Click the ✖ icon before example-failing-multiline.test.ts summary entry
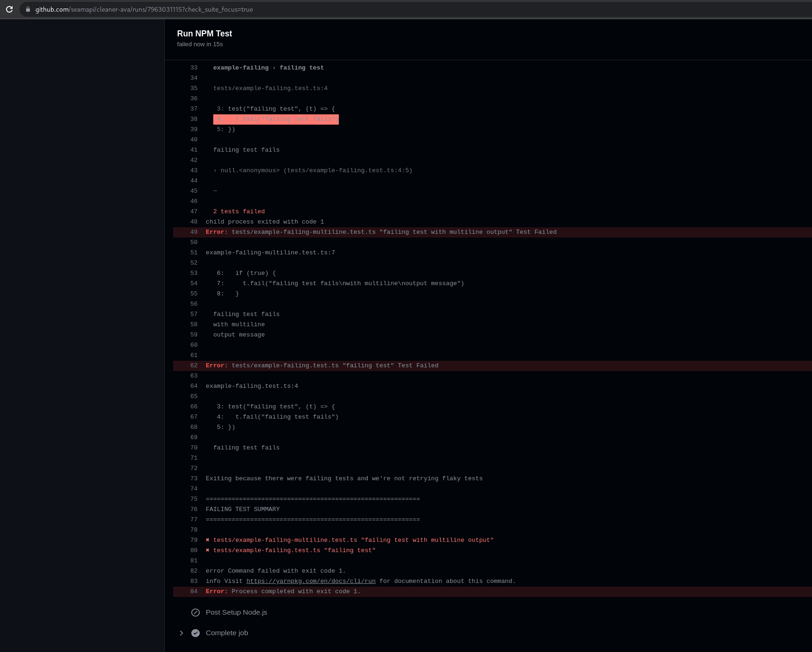 click(208, 540)
